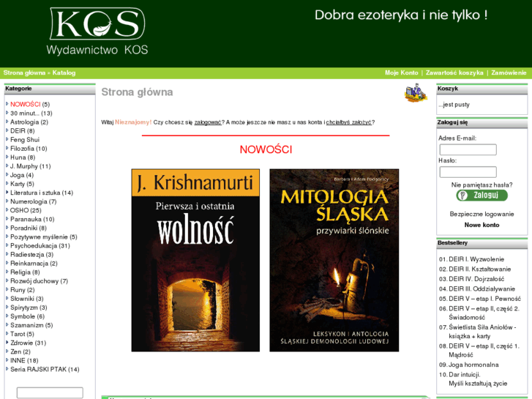
Task: Open the Poradniki category
Action: point(23,228)
